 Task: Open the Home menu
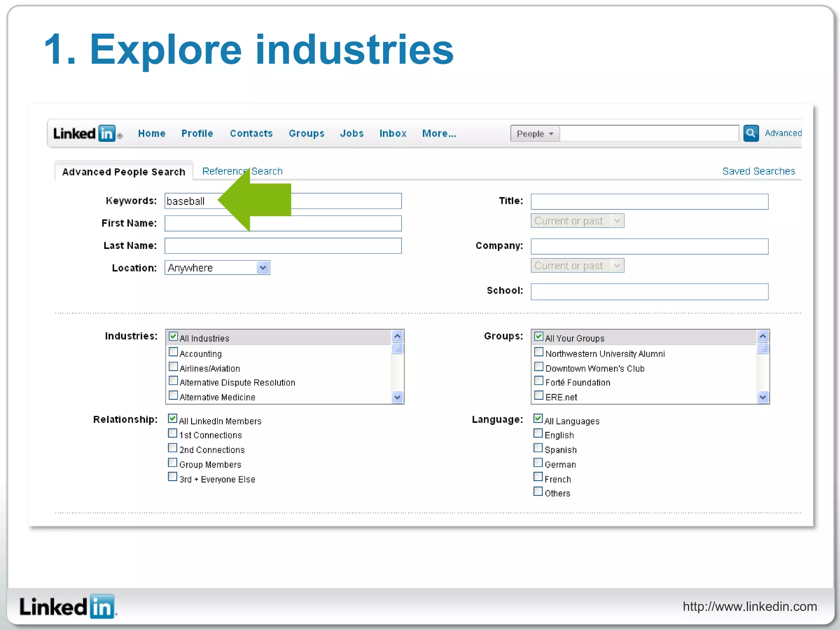click(152, 133)
